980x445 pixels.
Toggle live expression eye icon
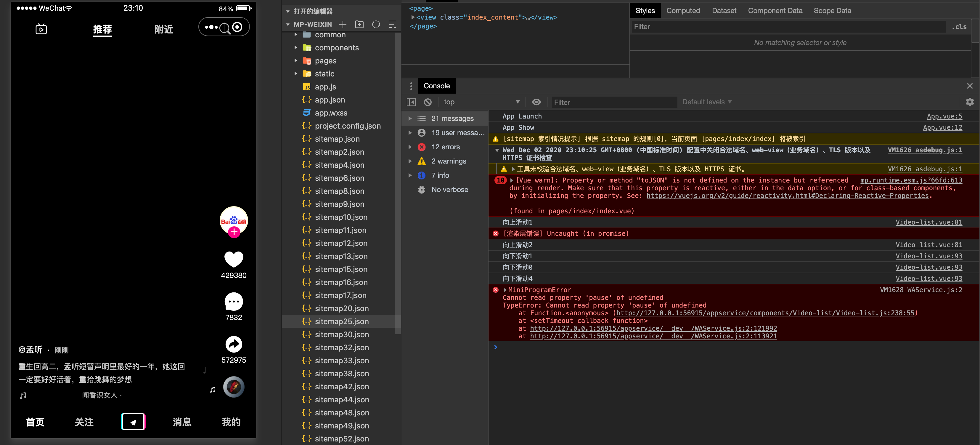(536, 102)
